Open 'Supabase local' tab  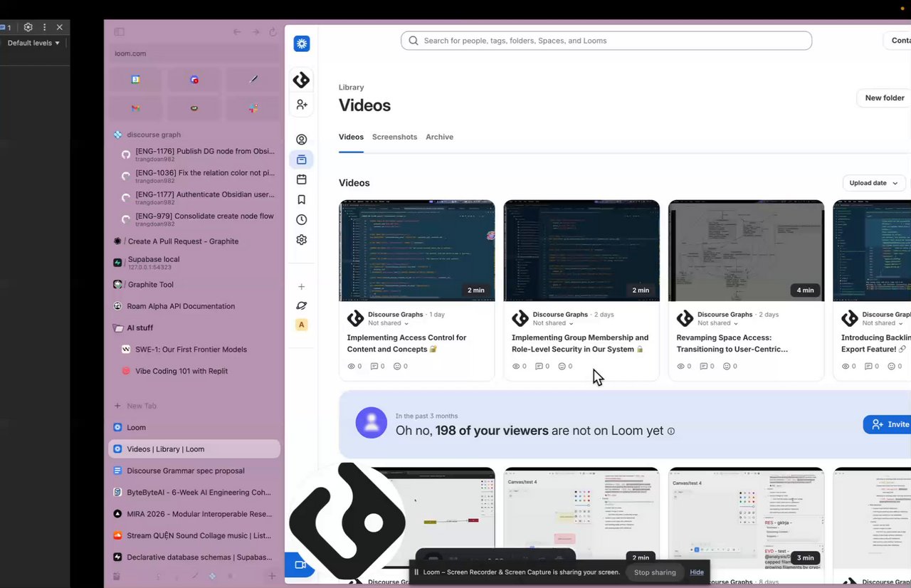(x=194, y=263)
